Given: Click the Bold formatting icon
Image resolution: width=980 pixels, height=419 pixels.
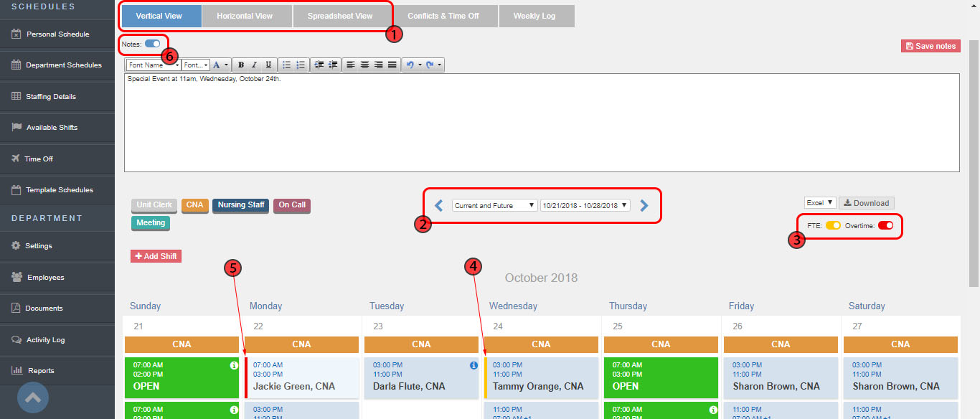Looking at the screenshot, I should pyautogui.click(x=241, y=65).
